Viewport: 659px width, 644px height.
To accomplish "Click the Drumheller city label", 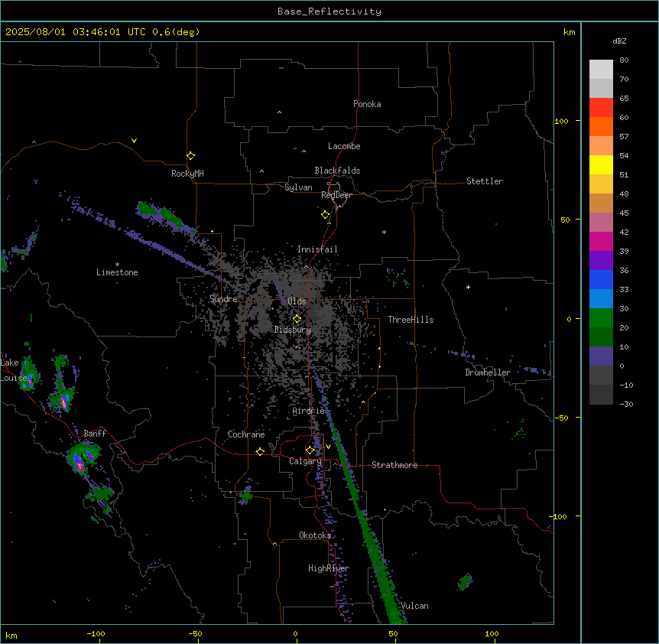I will pos(488,372).
